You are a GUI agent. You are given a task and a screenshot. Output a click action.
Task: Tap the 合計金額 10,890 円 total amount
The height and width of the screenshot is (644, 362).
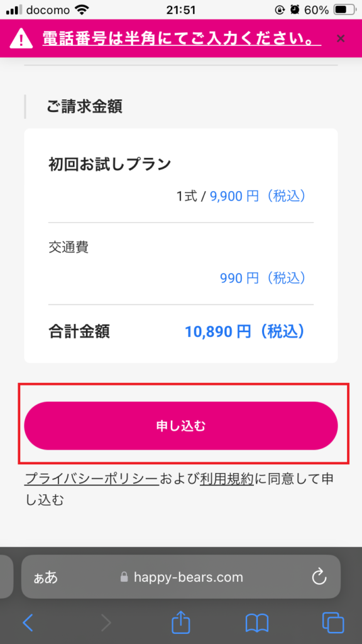click(x=245, y=331)
